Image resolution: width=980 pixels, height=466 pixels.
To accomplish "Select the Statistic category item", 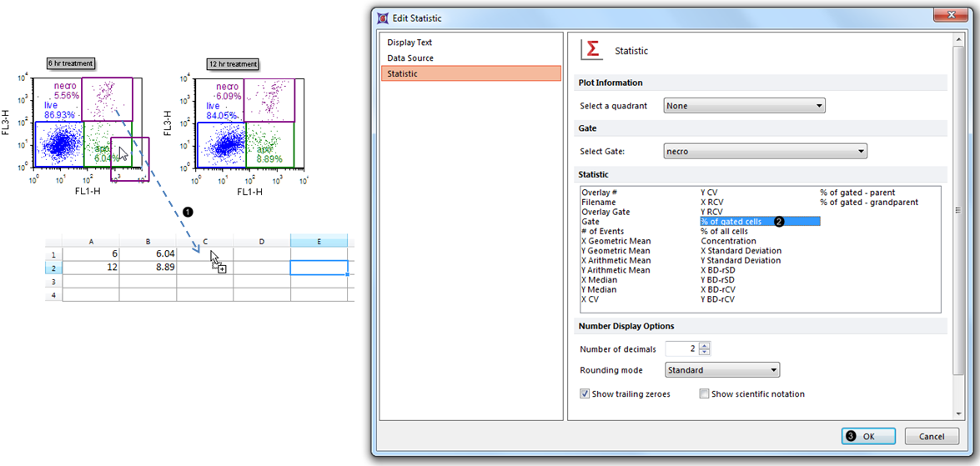I will point(403,74).
